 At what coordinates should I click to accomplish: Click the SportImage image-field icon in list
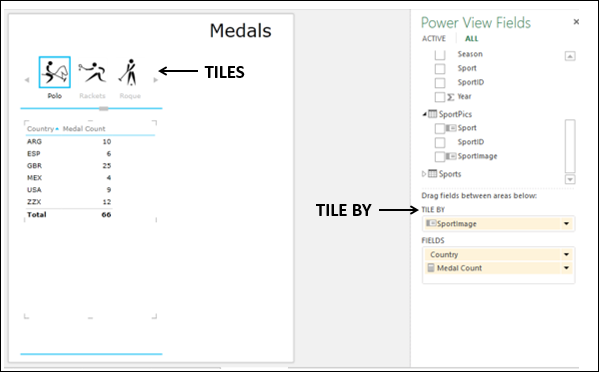coord(451,156)
